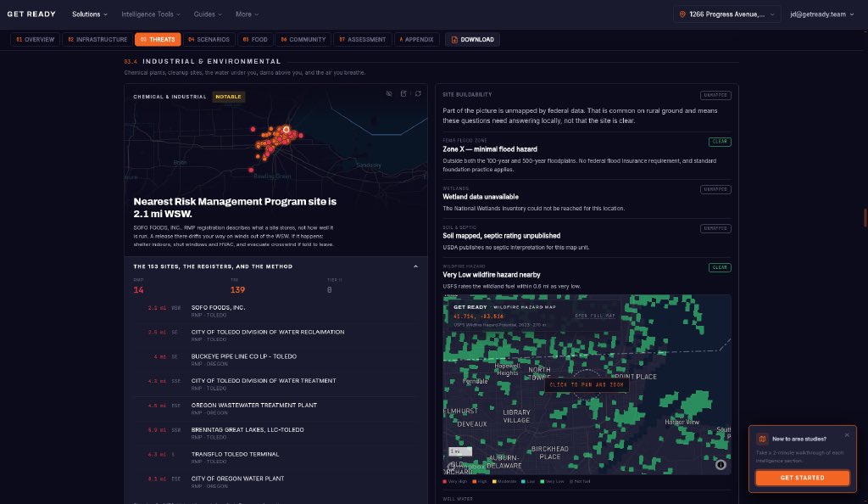Open the Intelligence Tools dropdown
This screenshot has width=868, height=504.
click(151, 14)
